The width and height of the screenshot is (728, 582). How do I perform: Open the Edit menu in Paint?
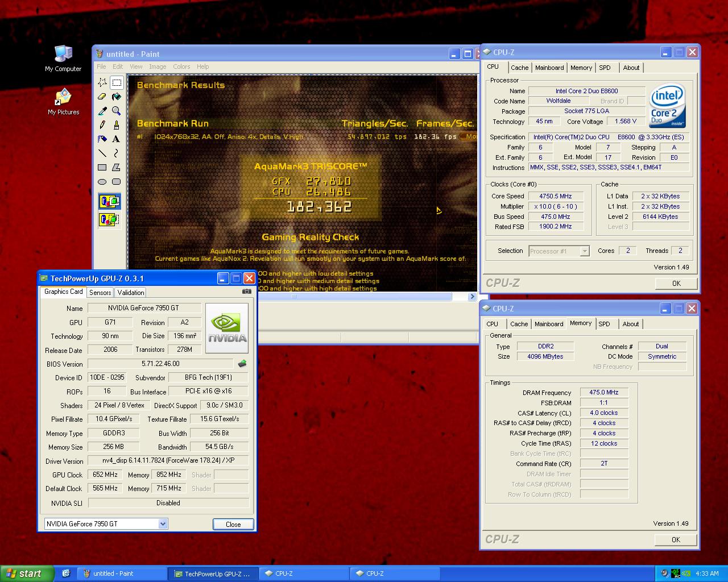118,66
